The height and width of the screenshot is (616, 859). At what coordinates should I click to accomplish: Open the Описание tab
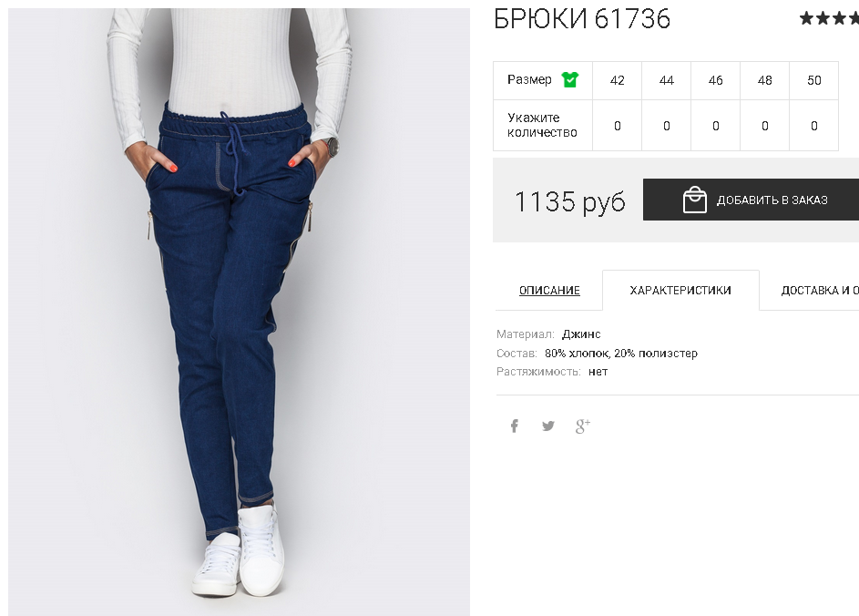click(x=549, y=291)
